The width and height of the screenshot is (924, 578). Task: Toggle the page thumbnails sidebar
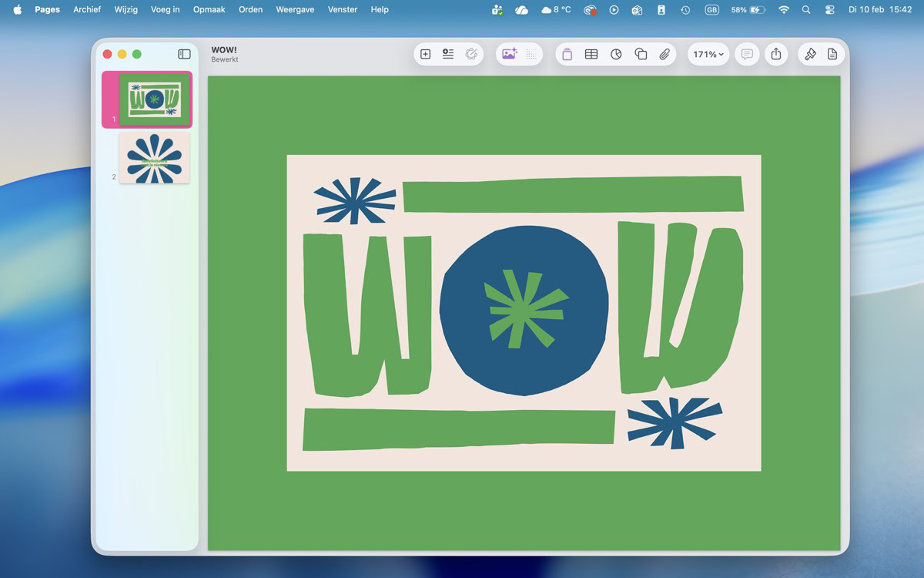(184, 54)
